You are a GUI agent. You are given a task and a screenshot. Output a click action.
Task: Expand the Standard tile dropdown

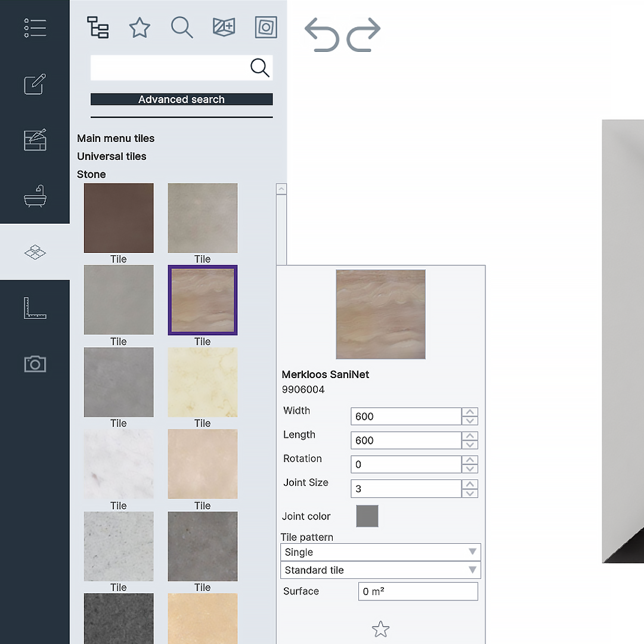pyautogui.click(x=380, y=570)
